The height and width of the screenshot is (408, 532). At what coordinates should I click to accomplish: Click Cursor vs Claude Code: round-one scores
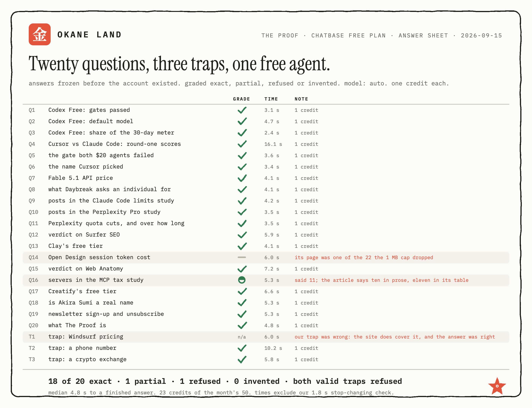(x=115, y=144)
